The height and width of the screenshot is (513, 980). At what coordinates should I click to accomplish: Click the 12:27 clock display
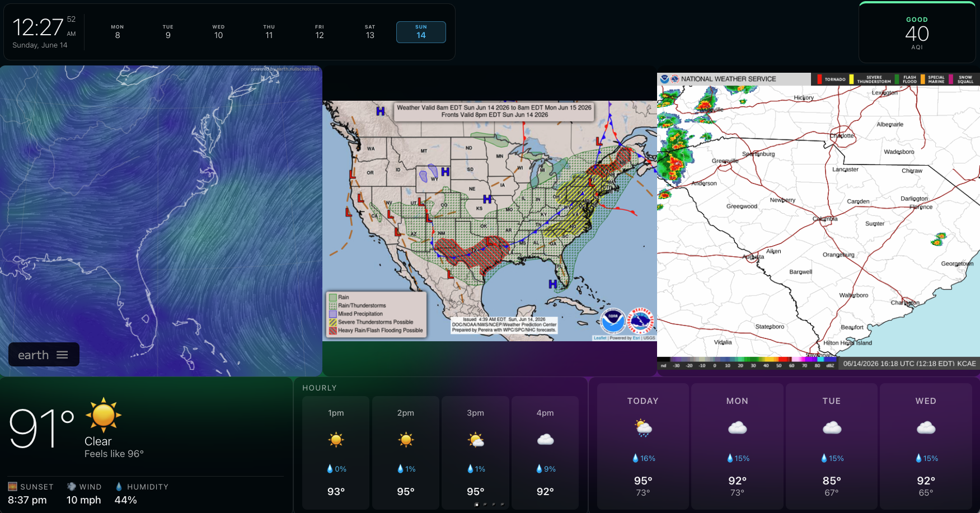(37, 27)
